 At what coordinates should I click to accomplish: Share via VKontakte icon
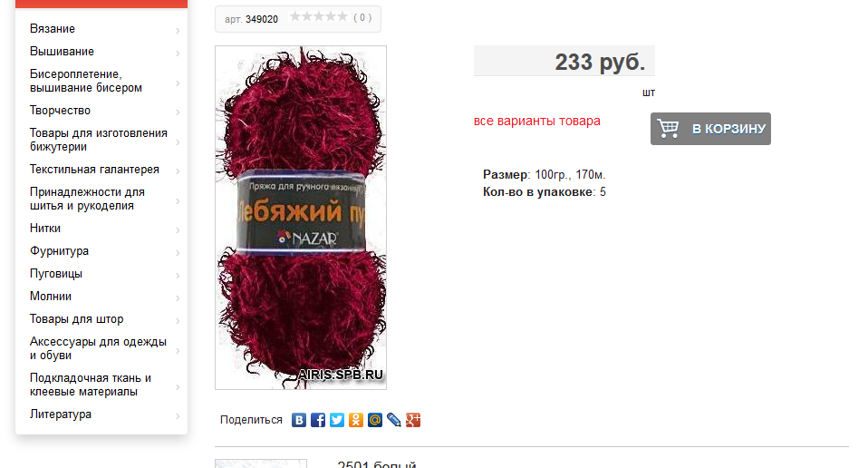pyautogui.click(x=299, y=420)
